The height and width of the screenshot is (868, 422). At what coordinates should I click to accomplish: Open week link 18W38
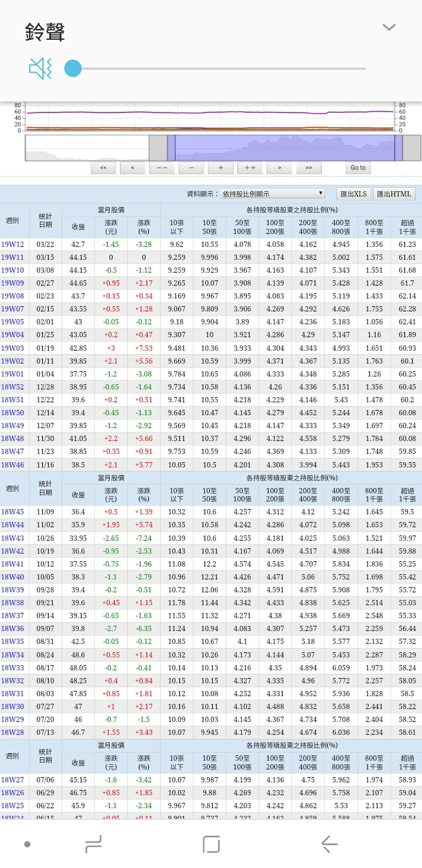[x=12, y=603]
